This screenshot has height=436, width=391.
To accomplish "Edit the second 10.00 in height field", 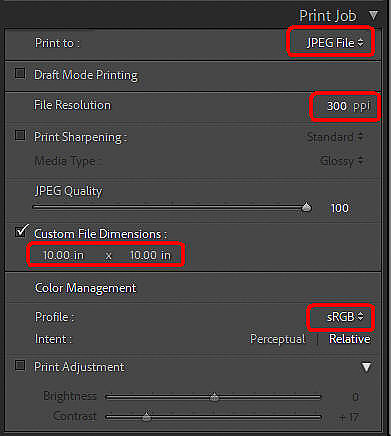I will click(x=150, y=255).
